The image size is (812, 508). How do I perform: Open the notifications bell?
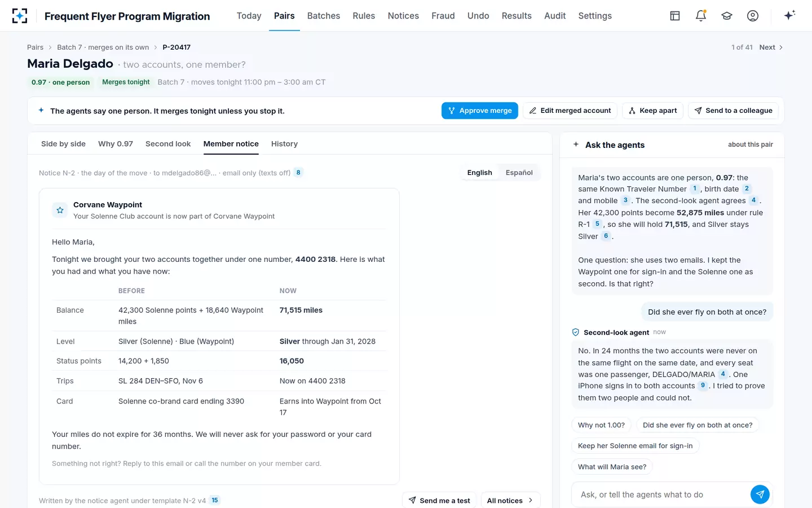(701, 16)
